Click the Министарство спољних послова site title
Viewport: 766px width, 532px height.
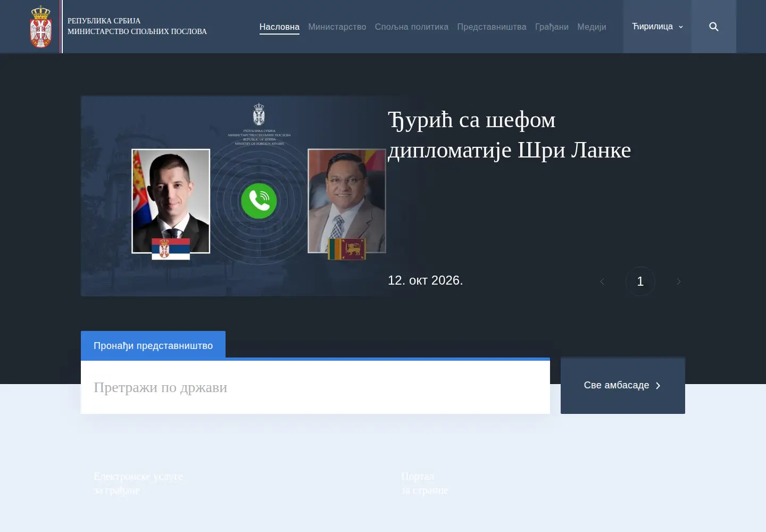pyautogui.click(x=137, y=31)
